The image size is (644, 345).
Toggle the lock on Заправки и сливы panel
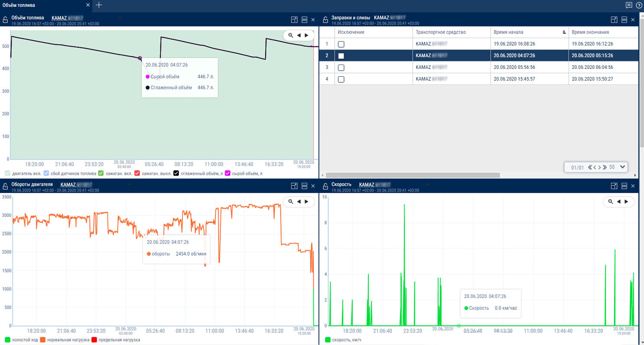tap(325, 20)
